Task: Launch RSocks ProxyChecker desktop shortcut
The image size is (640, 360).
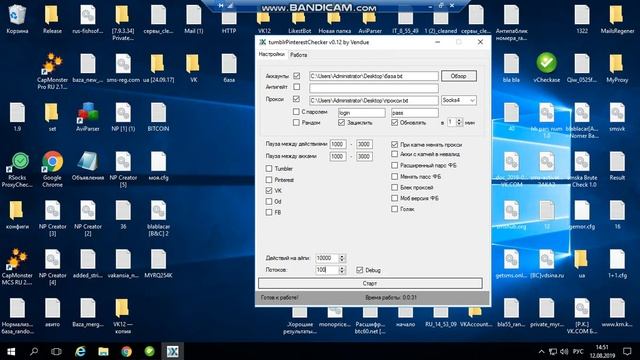Action: click(17, 169)
